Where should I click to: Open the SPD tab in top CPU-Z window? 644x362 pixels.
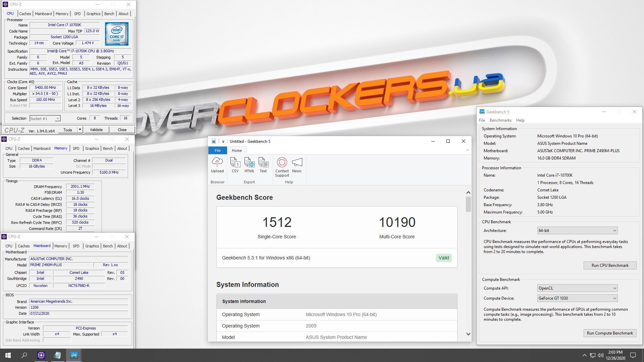pos(77,14)
